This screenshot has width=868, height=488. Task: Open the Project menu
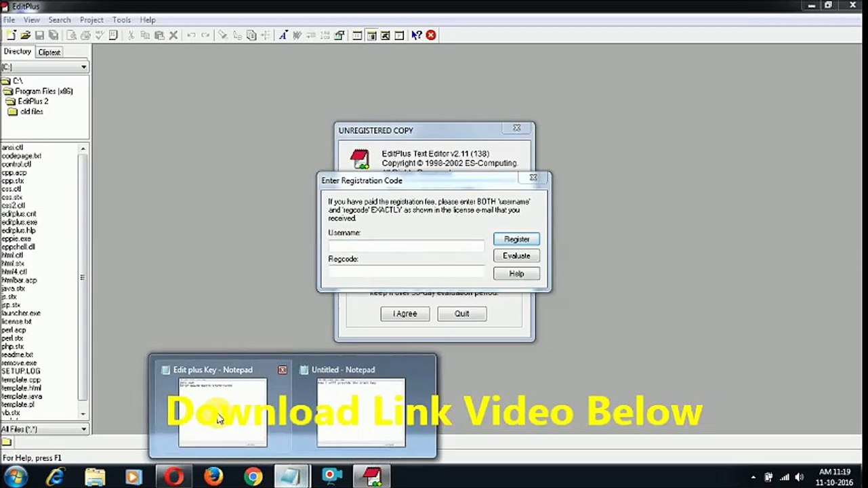(x=91, y=20)
